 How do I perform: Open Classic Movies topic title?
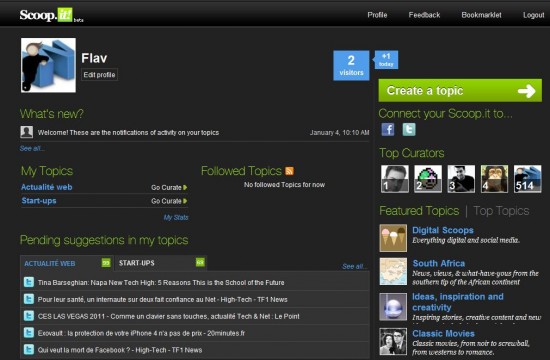tap(443, 333)
